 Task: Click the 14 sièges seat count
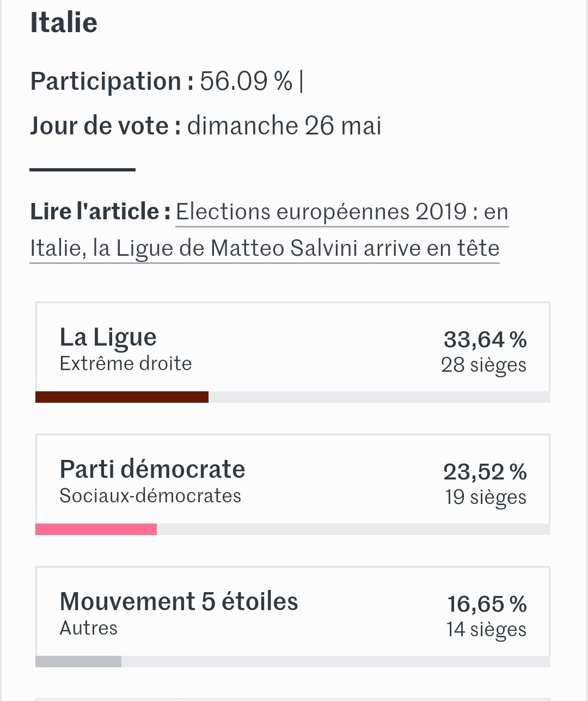point(486,629)
